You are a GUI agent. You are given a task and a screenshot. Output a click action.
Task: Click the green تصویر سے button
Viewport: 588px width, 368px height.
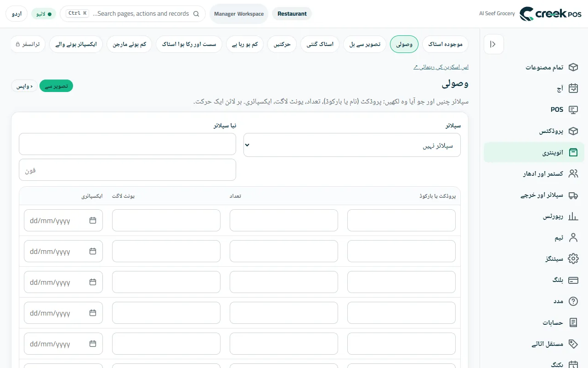pos(56,86)
